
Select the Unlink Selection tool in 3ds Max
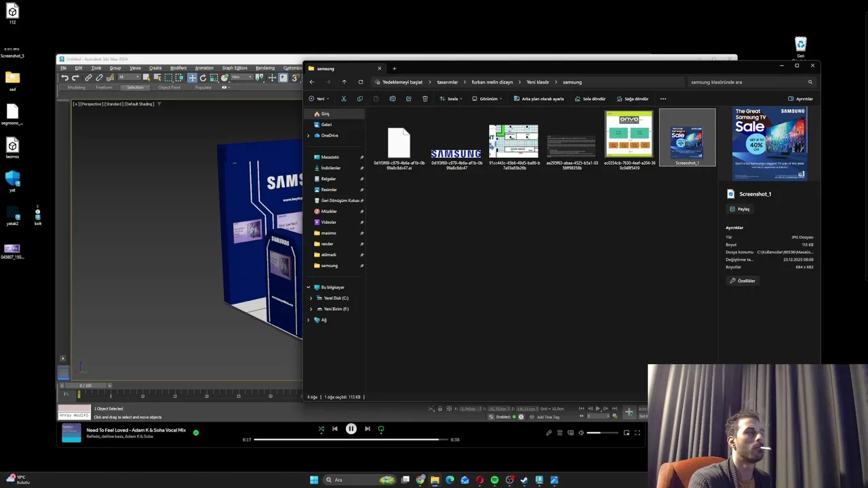pos(99,78)
